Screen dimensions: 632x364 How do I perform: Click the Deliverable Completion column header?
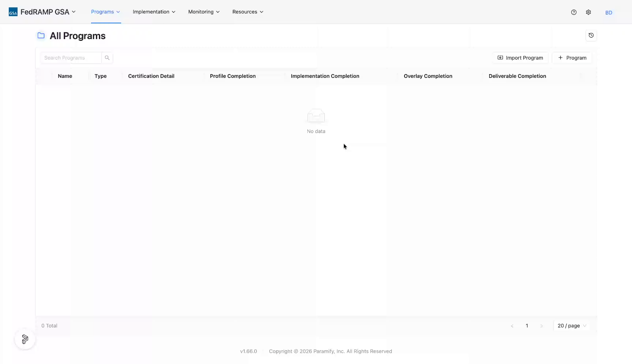(x=517, y=76)
